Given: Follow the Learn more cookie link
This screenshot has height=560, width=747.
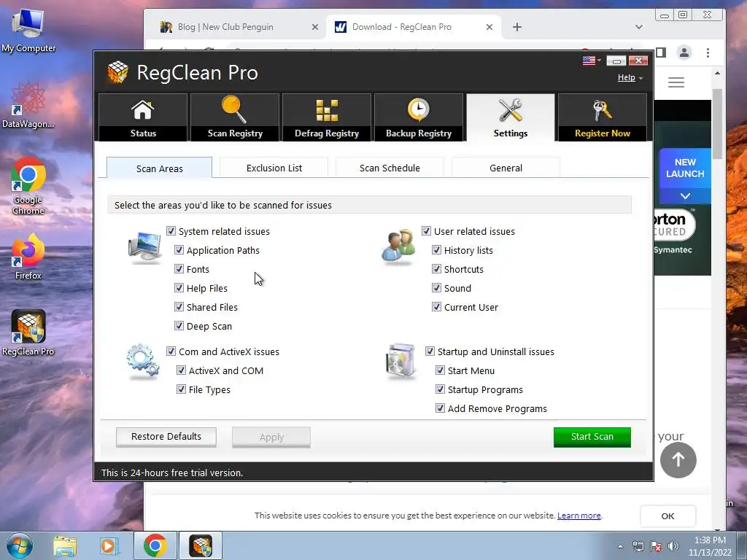Looking at the screenshot, I should coord(578,516).
